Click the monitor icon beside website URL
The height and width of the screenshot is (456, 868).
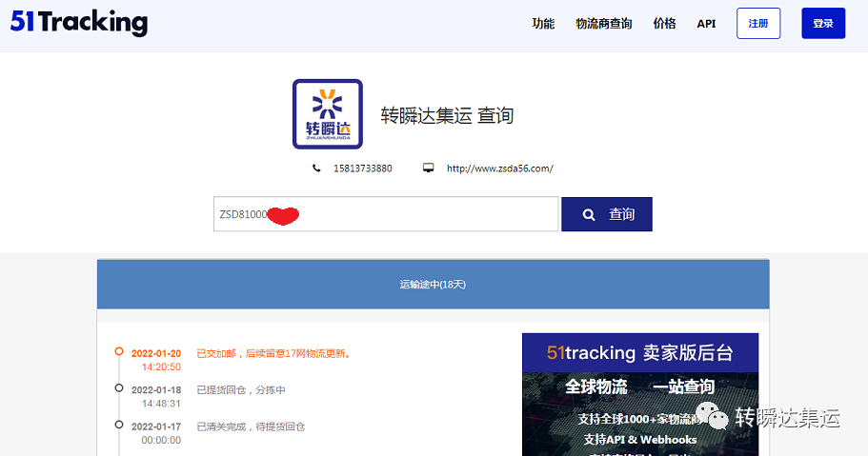pos(429,168)
